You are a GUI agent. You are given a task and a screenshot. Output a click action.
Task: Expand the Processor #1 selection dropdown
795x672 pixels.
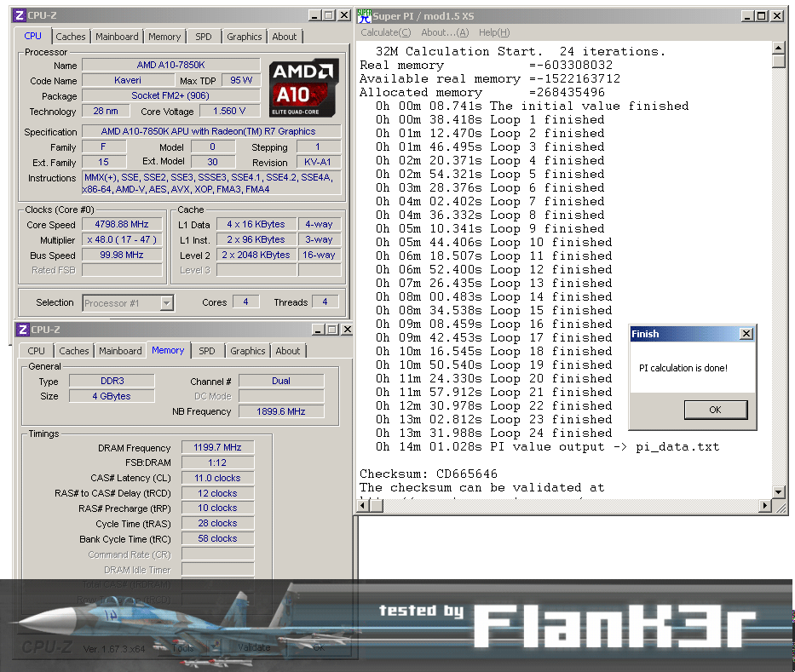166,303
